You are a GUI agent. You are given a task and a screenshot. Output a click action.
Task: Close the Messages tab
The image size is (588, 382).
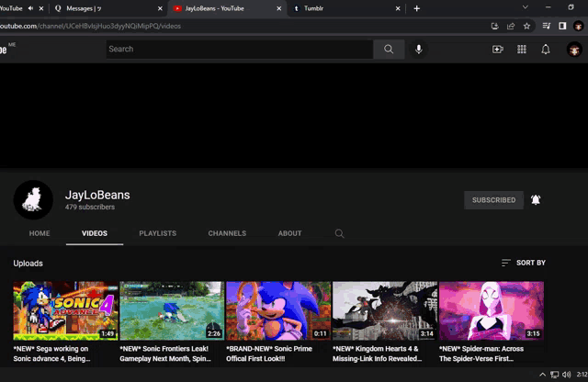[160, 8]
